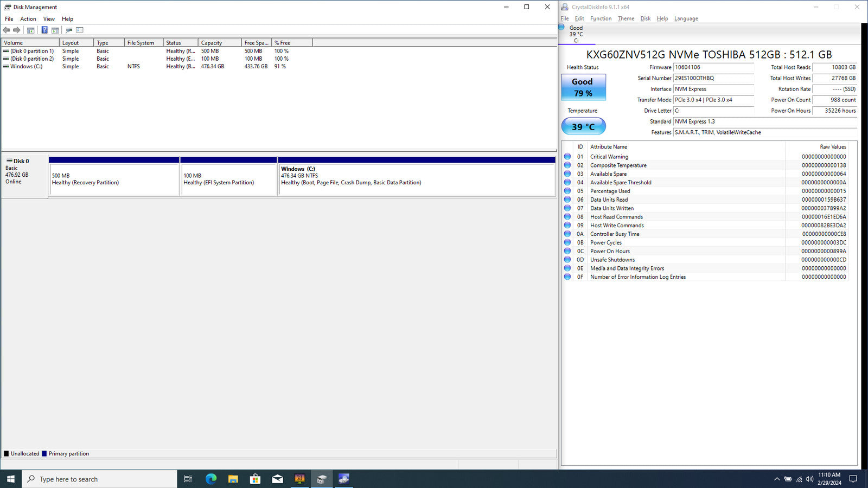The image size is (868, 488).
Task: Sort by the % Free column header
Action: (292, 42)
